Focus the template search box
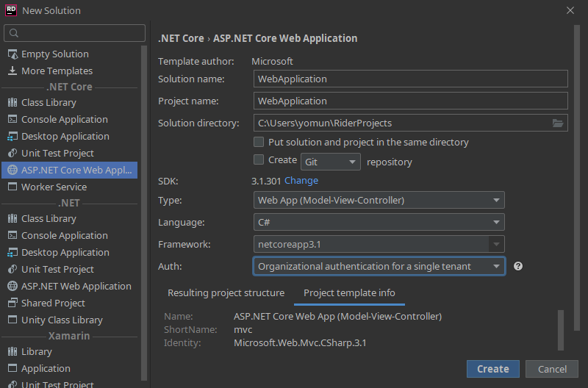This screenshot has height=388, width=588. (x=74, y=33)
